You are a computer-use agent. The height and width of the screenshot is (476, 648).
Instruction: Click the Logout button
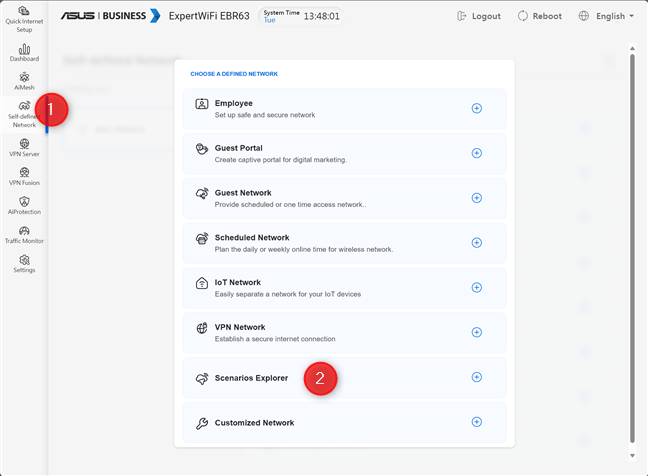478,17
